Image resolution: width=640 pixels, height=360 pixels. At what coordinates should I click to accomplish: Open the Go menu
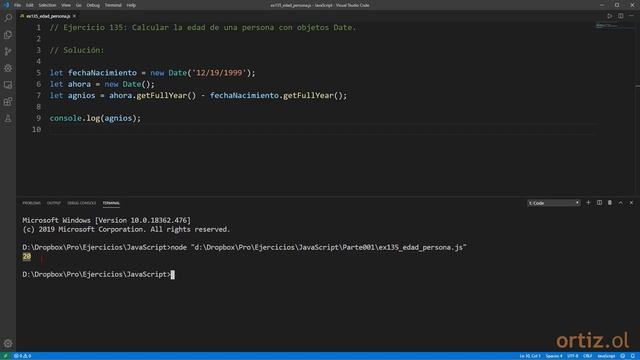(78, 5)
